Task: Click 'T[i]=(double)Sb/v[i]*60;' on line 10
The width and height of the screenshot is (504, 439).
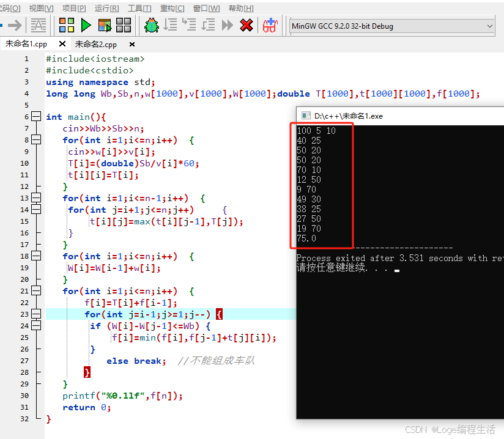Action: 133,164
